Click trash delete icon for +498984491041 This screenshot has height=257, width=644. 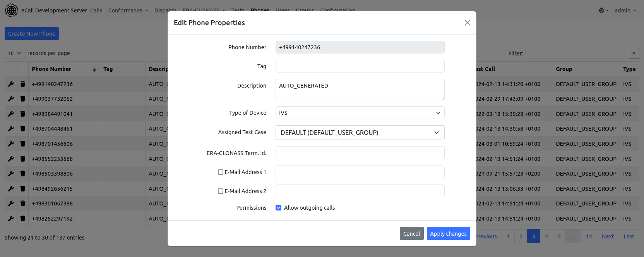tap(23, 114)
